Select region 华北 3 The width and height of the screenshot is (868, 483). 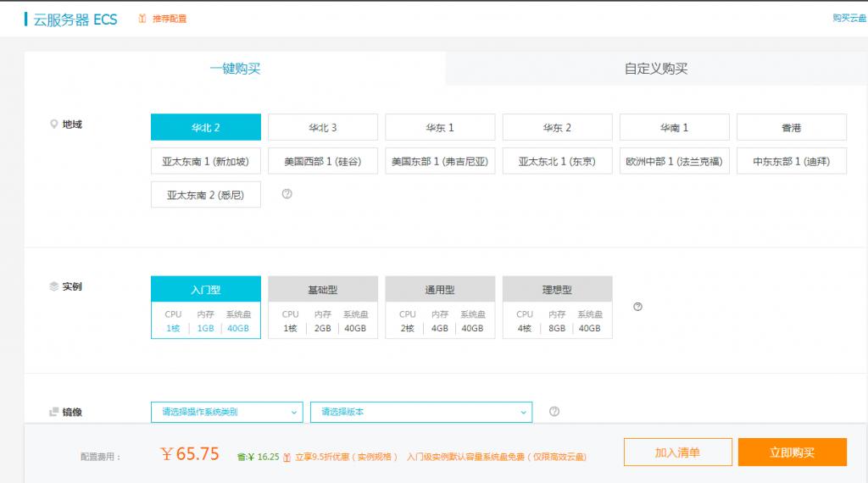coord(323,127)
